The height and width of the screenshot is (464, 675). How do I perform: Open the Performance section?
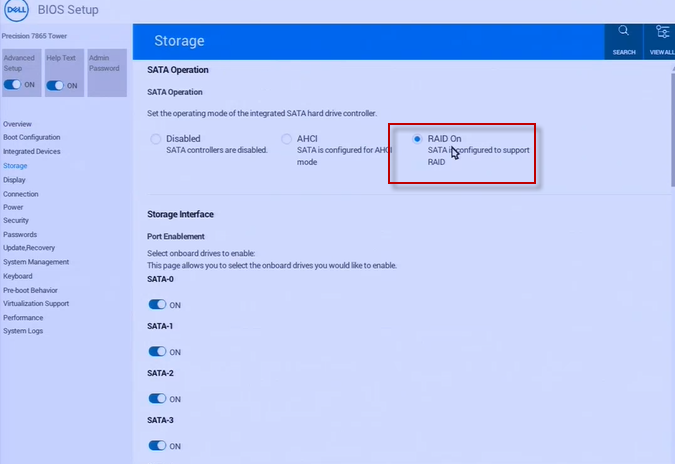click(x=23, y=318)
